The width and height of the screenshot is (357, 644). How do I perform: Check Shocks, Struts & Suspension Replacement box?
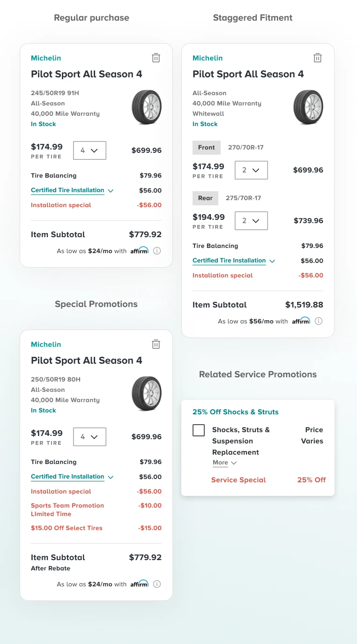coord(199,430)
